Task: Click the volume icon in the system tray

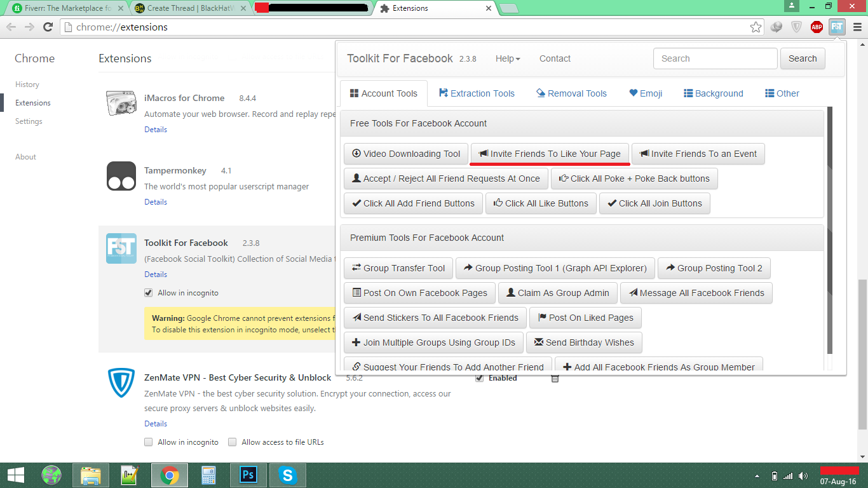Action: tap(804, 476)
